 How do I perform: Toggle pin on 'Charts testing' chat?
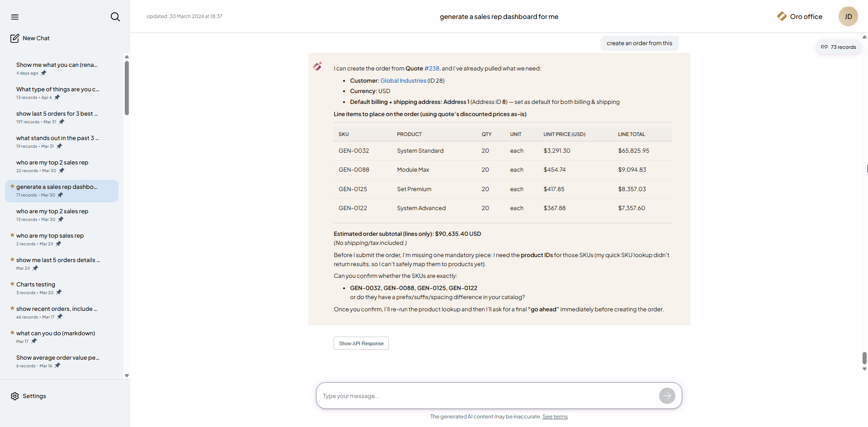pyautogui.click(x=59, y=292)
